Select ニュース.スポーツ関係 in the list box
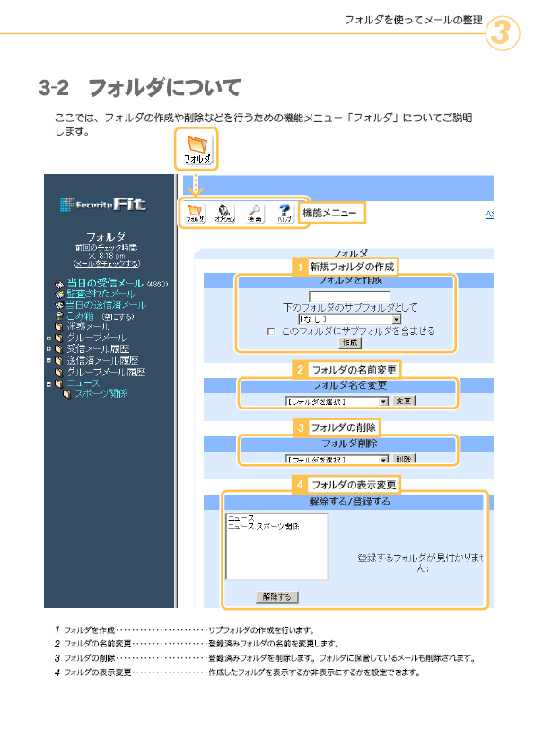The height and width of the screenshot is (756, 534). pos(263,526)
